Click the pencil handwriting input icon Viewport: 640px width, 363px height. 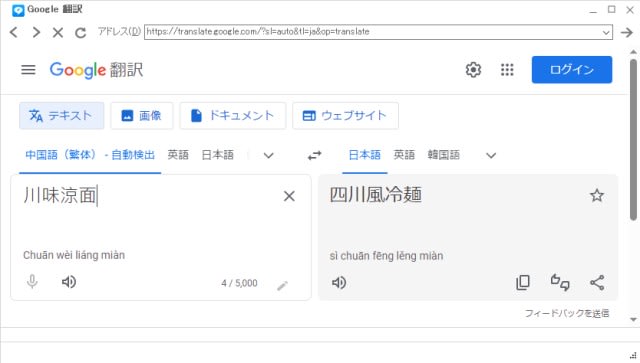[282, 285]
